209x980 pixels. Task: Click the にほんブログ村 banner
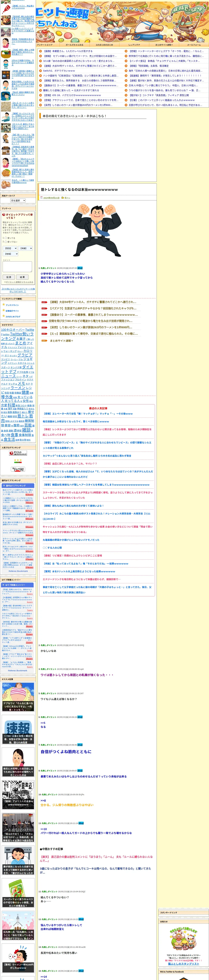click(x=18, y=469)
